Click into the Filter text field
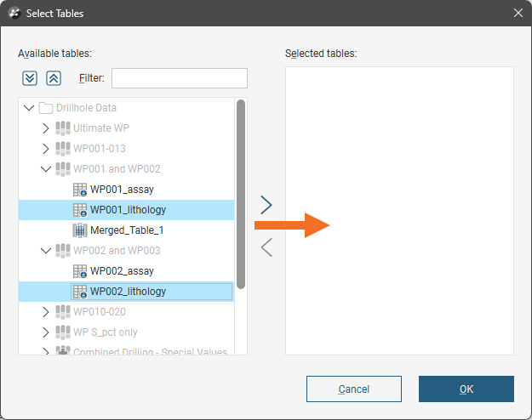Screen dimensions: 532x420 coord(179,78)
